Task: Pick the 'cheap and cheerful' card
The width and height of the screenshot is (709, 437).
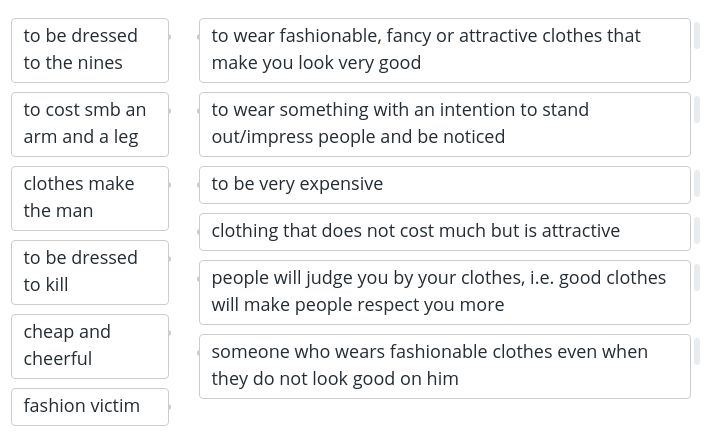Action: point(90,347)
